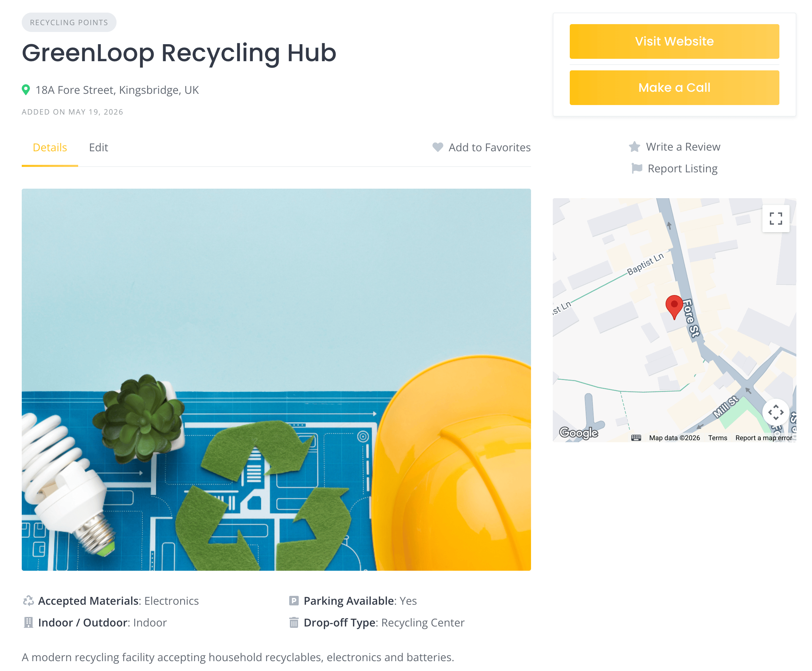Click the Parking Available value Yes
Image resolution: width=812 pixels, height=671 pixels.
click(408, 601)
